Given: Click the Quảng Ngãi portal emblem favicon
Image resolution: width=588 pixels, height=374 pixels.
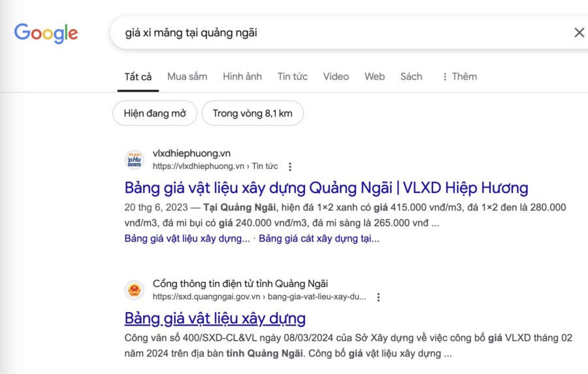Looking at the screenshot, I should tap(134, 290).
